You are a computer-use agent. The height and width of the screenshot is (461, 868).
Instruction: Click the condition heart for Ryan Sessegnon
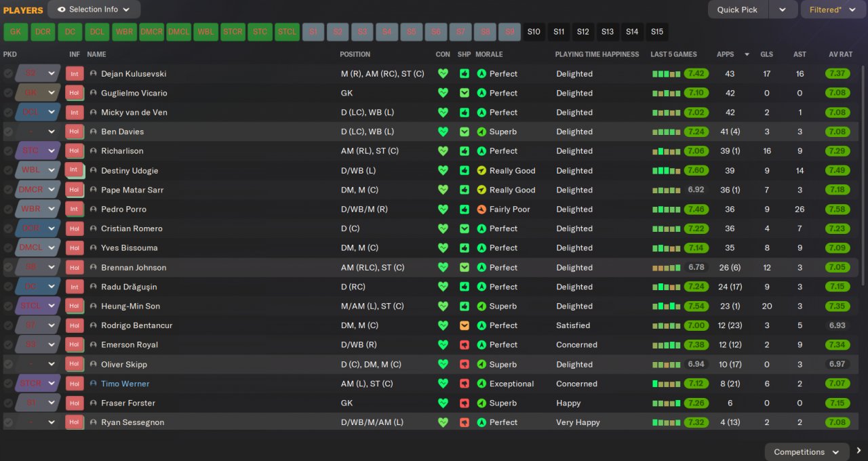(443, 422)
